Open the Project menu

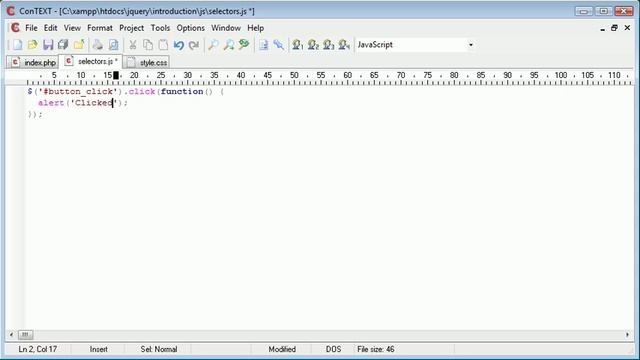[x=131, y=28]
